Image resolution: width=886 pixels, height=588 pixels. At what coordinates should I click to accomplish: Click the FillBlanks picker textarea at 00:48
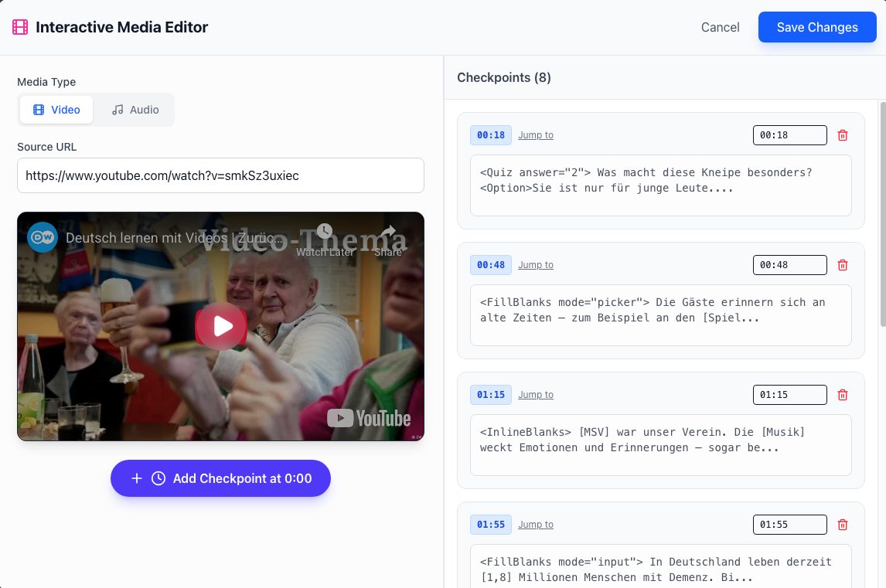660,315
